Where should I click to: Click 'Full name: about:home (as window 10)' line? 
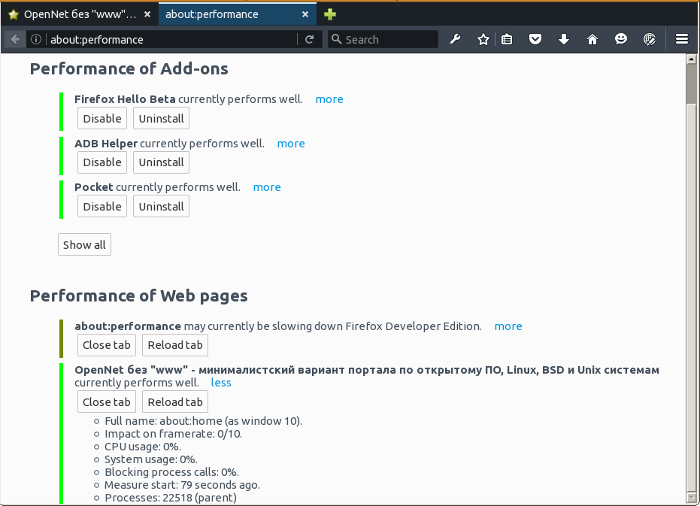204,421
